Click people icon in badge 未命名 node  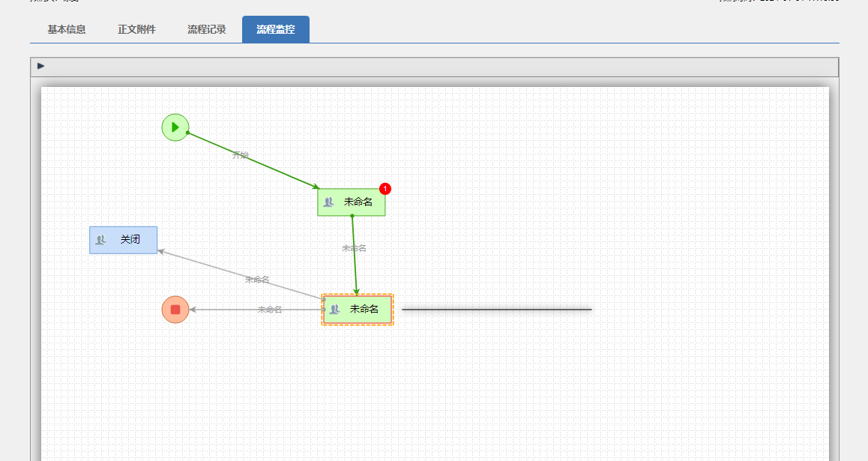point(328,202)
